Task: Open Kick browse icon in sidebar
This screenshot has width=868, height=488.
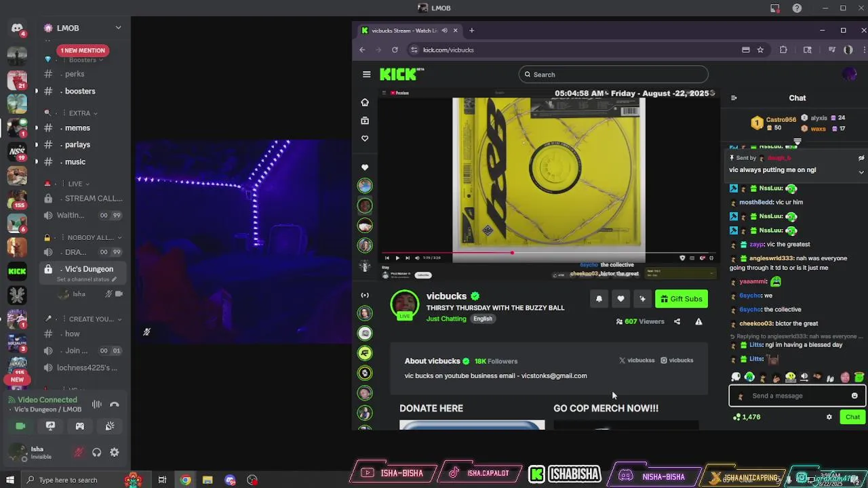Action: [x=365, y=121]
